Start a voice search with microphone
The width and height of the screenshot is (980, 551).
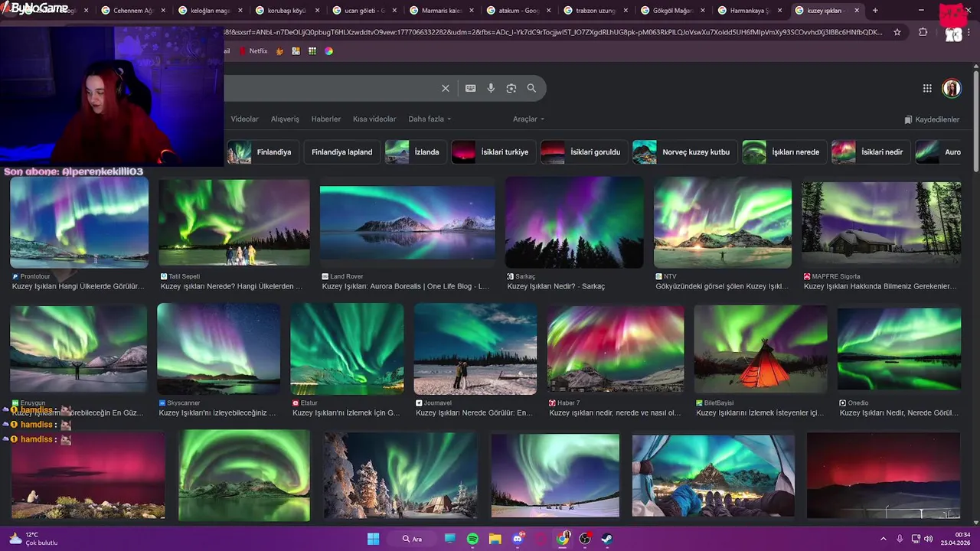tap(491, 88)
